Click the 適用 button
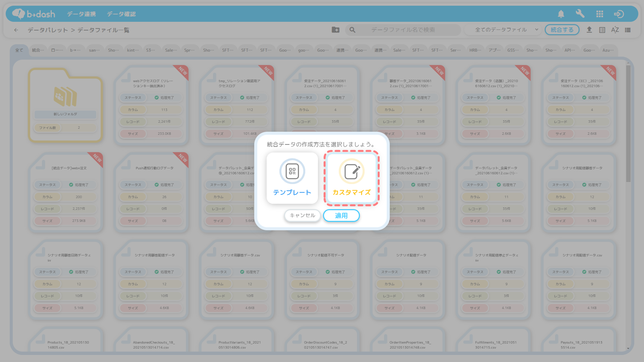Viewport: 644px width, 362px height. pyautogui.click(x=341, y=216)
